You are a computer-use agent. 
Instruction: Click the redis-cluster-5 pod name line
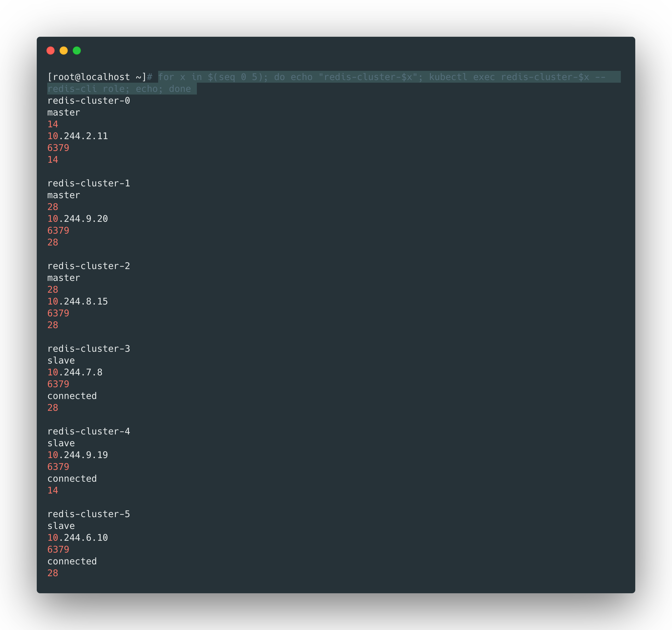pos(89,514)
